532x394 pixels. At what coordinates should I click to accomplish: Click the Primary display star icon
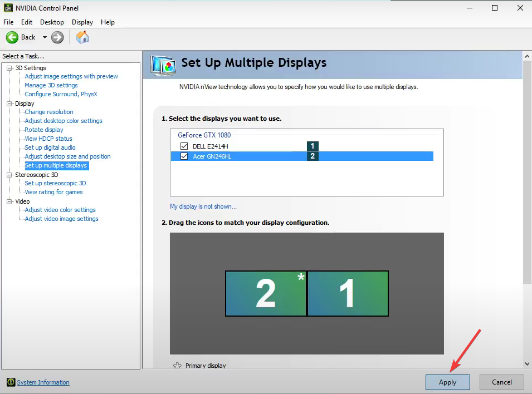[x=177, y=366]
